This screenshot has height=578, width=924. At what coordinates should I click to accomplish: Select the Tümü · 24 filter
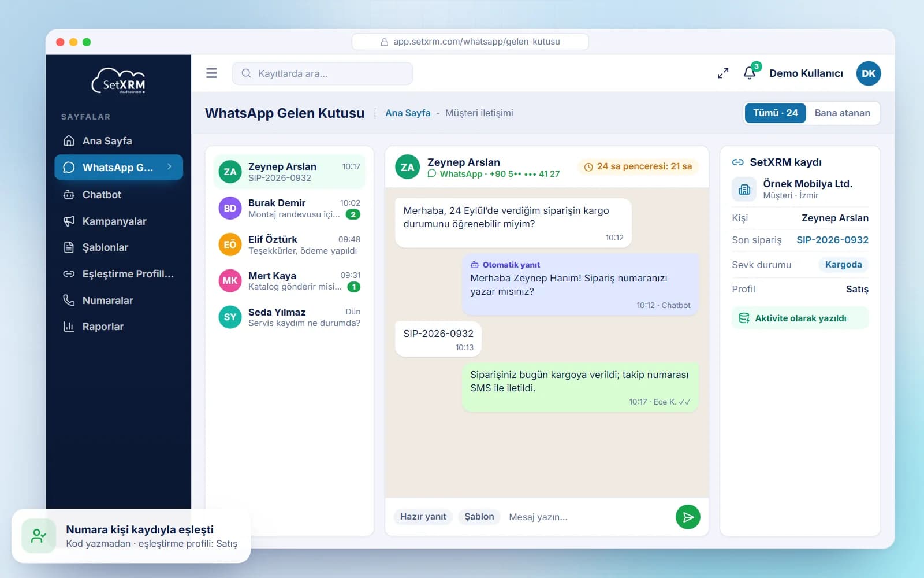click(x=776, y=113)
